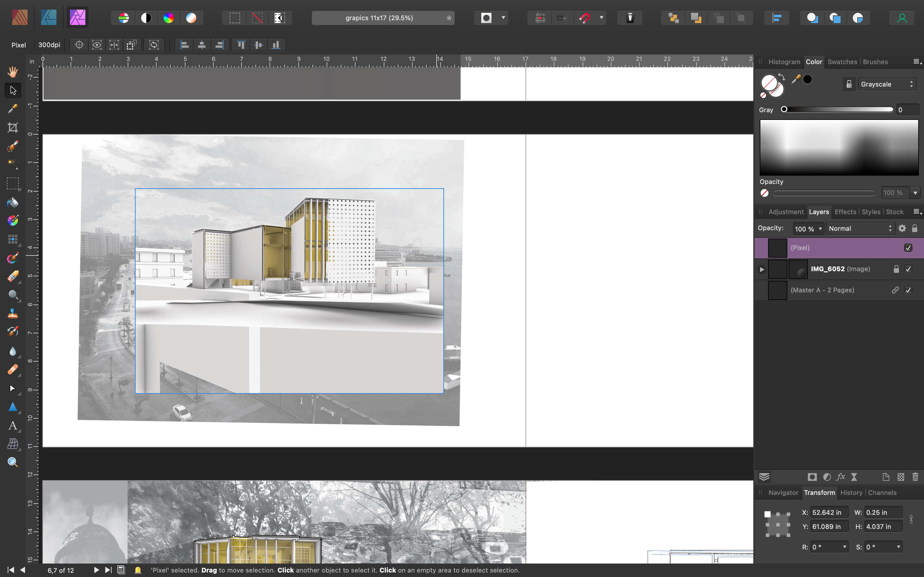Switch to the Swatches tab
Viewport: 924px width, 577px height.
pyautogui.click(x=842, y=62)
